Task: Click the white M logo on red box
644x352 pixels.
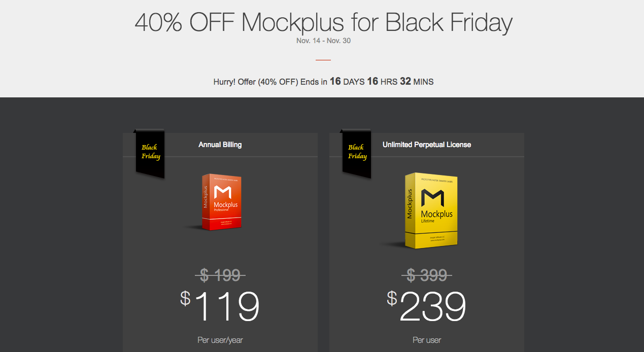Action: (223, 192)
